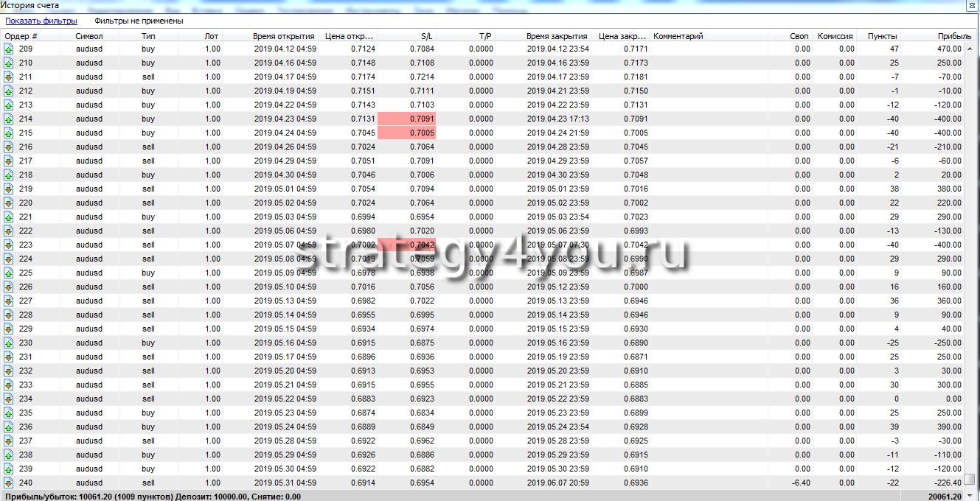Click the Пункты column header
This screenshot has height=501, width=980.
[882, 35]
